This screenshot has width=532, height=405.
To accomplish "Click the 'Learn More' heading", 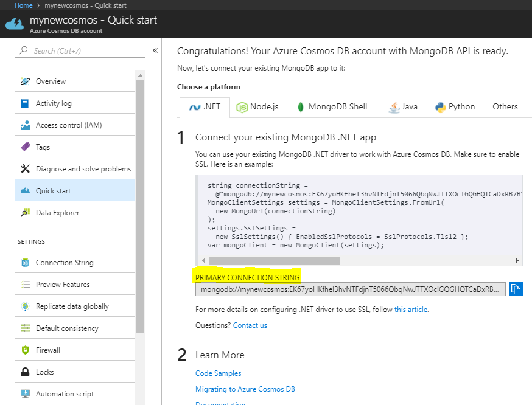I will (220, 355).
